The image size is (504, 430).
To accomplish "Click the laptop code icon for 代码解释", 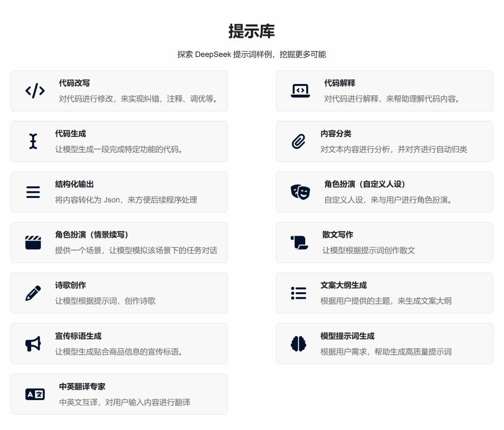I will click(x=300, y=91).
